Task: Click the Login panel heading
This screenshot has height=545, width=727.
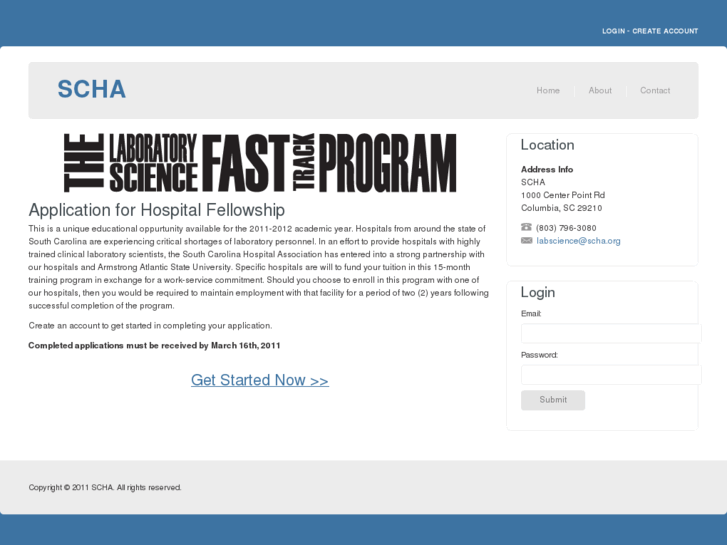Action: pyautogui.click(x=538, y=292)
